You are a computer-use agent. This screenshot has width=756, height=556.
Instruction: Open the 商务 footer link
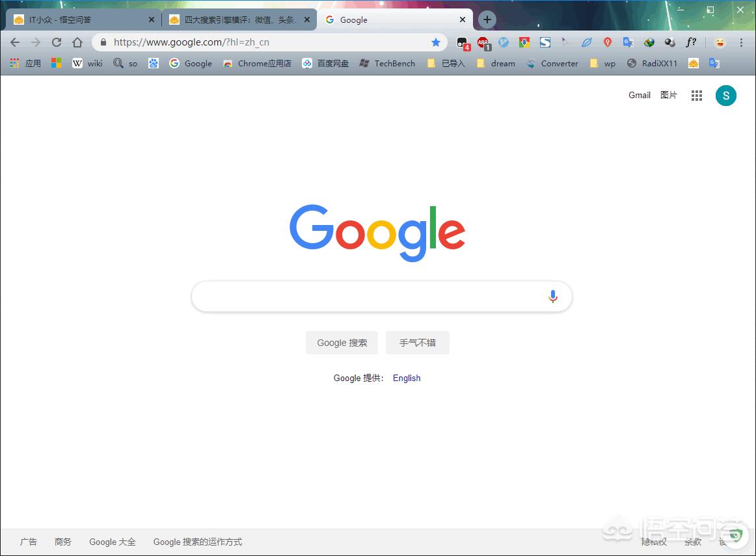point(63,542)
